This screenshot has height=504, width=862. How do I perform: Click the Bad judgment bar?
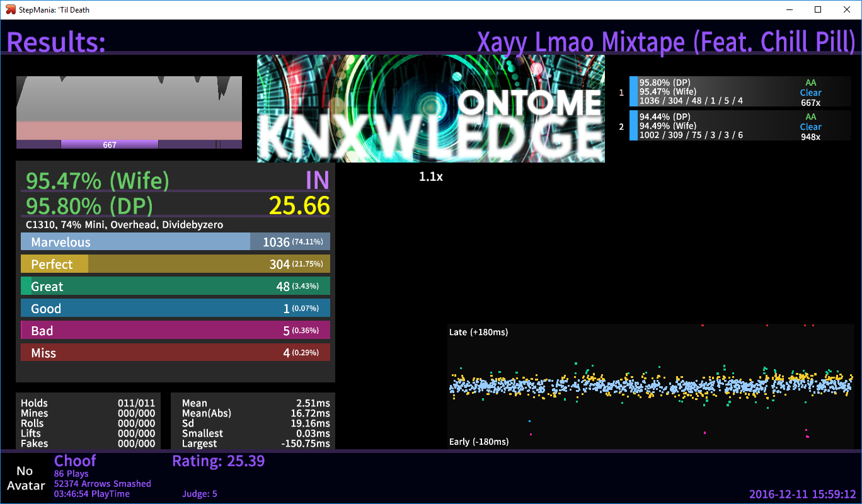[175, 330]
